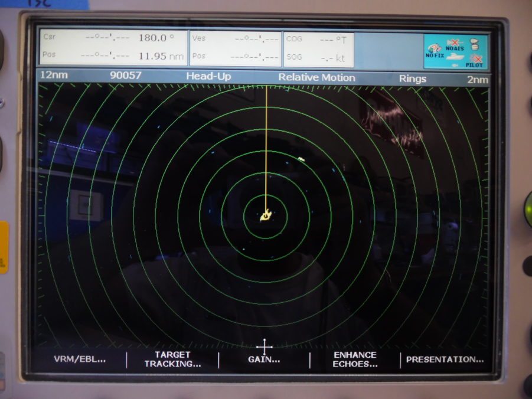The width and height of the screenshot is (532, 399).
Task: Open the Target Tracking soft key menu
Action: 172,359
